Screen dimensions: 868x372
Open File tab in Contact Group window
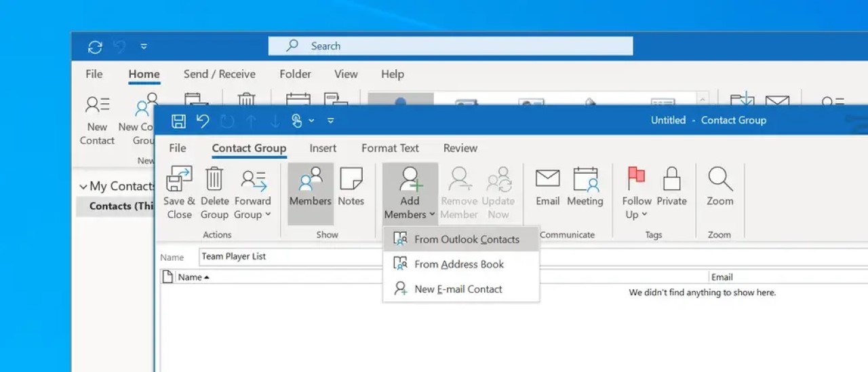click(178, 148)
